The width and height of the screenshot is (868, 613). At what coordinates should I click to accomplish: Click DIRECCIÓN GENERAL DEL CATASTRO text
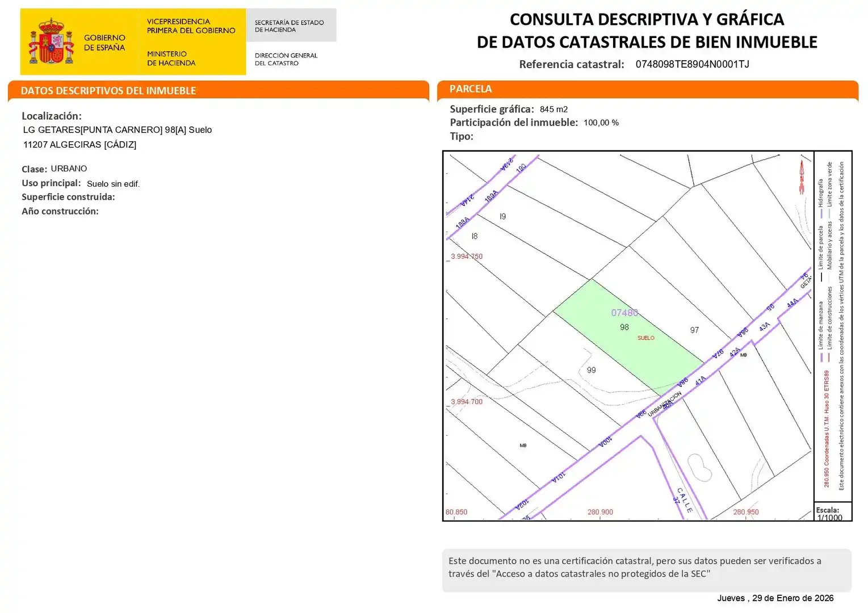click(286, 59)
